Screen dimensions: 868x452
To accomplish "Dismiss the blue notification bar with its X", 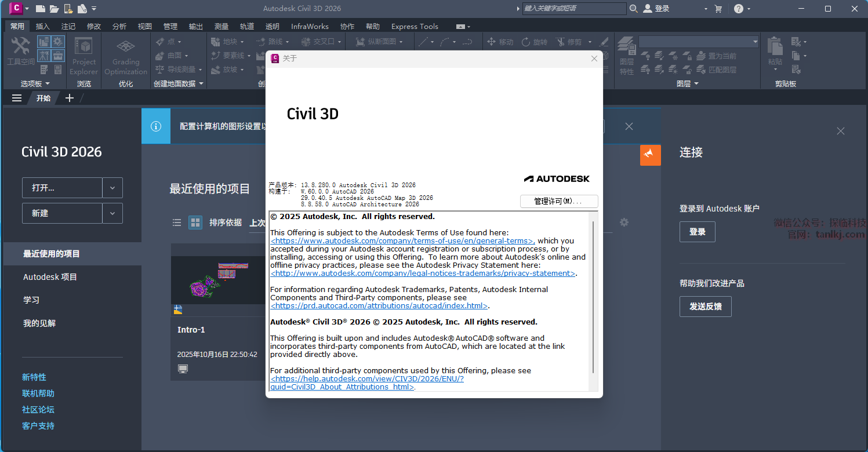I will click(x=629, y=126).
